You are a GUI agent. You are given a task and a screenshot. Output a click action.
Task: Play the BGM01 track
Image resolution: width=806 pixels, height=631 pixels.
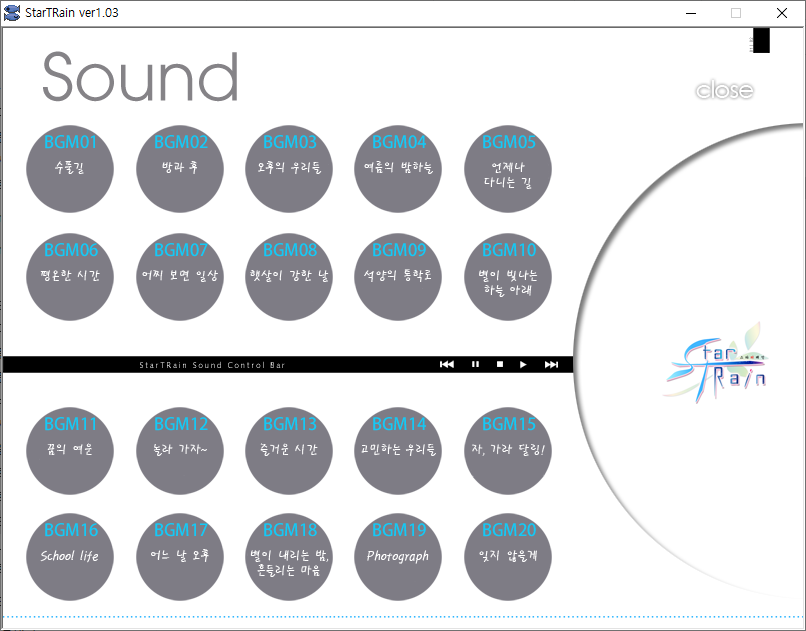coord(70,169)
